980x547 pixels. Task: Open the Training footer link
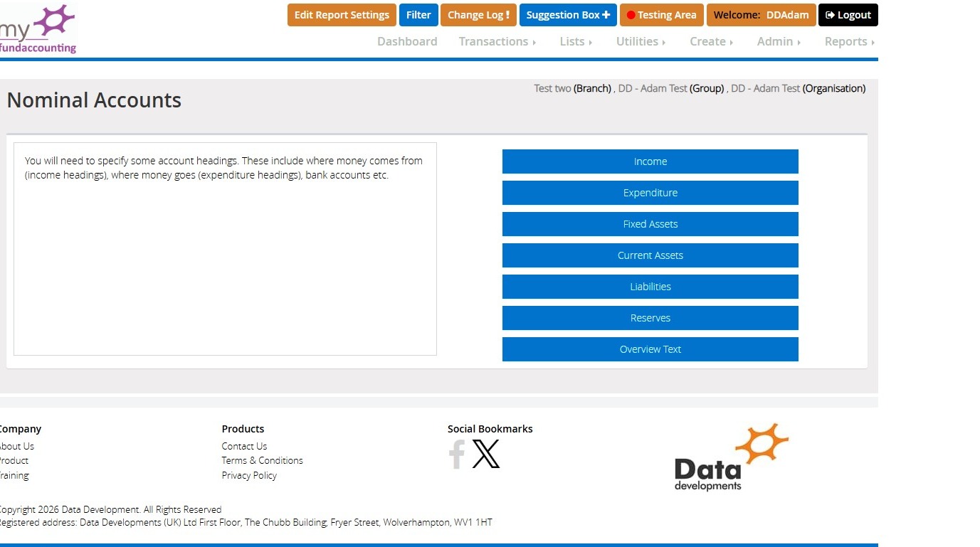pyautogui.click(x=14, y=475)
